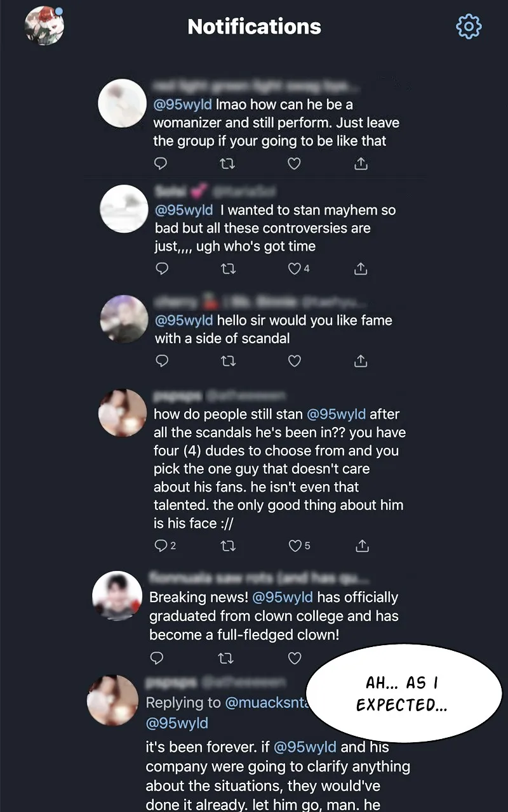Retweet the stan mayhem tweet
This screenshot has height=812, width=508.
(x=228, y=268)
